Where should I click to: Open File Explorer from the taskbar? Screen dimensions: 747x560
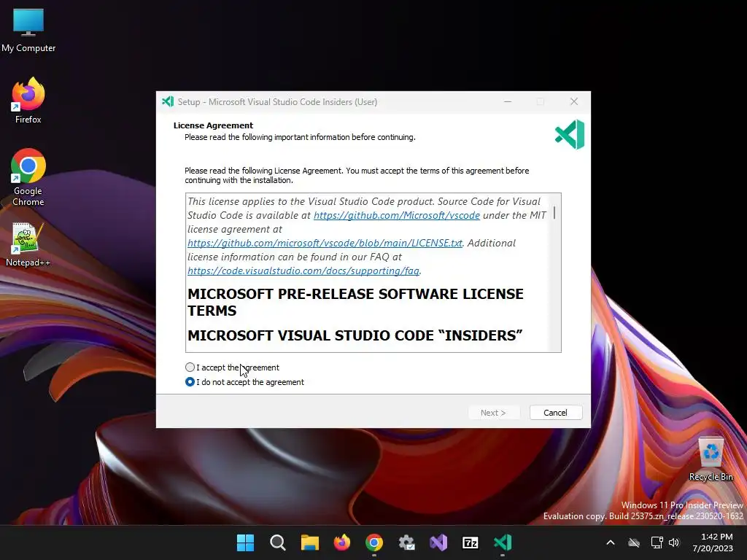point(309,542)
